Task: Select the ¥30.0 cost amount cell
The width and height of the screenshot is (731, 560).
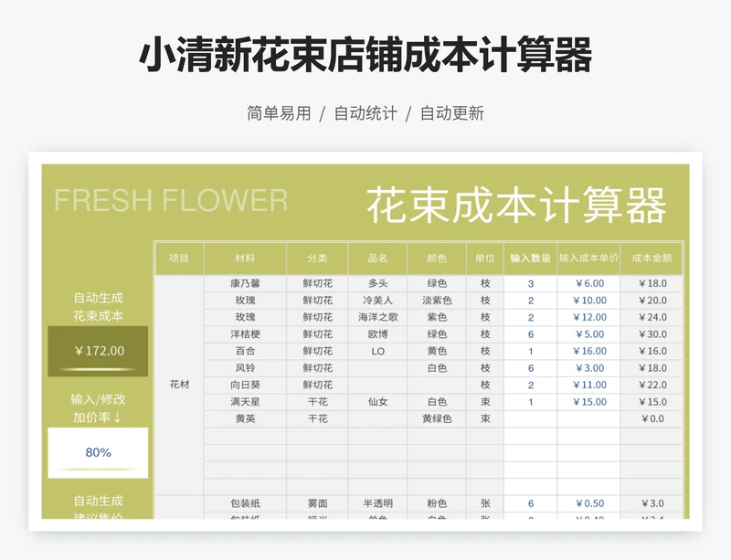Action: (652, 334)
